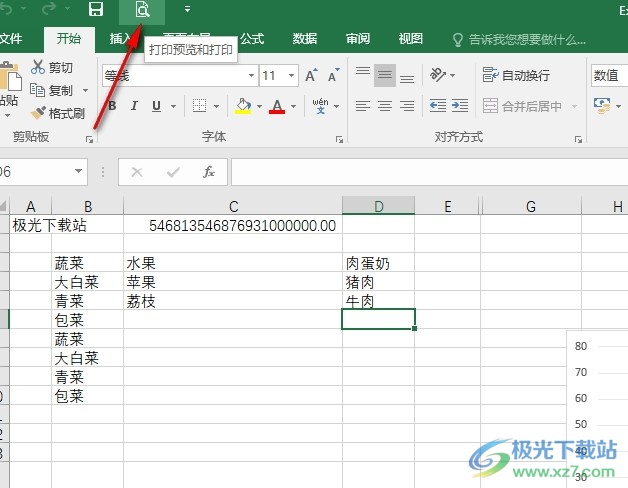Image resolution: width=628 pixels, height=488 pixels.
Task: Click the Format Painter brush button
Action: pos(58,113)
